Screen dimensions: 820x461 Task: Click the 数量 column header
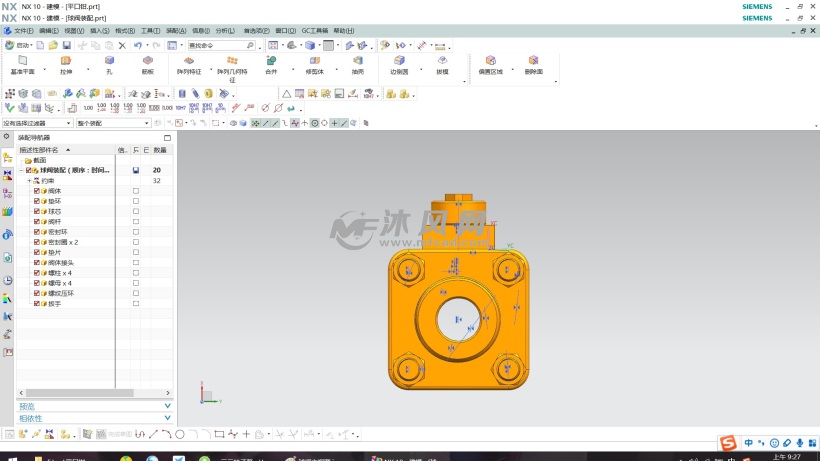[x=162, y=150]
